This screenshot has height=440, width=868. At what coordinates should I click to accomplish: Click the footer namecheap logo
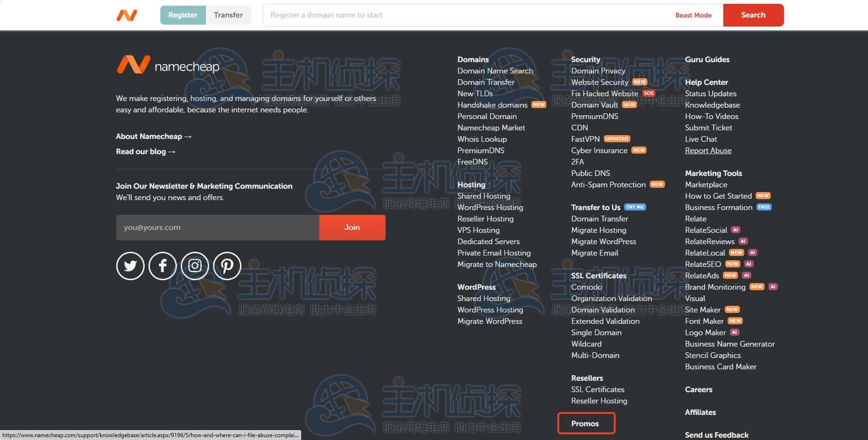(x=168, y=65)
